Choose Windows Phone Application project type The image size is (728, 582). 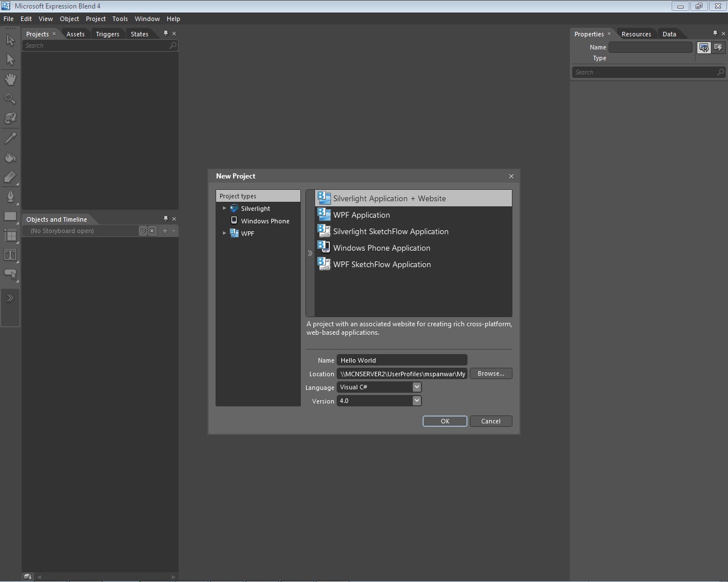[x=381, y=248]
